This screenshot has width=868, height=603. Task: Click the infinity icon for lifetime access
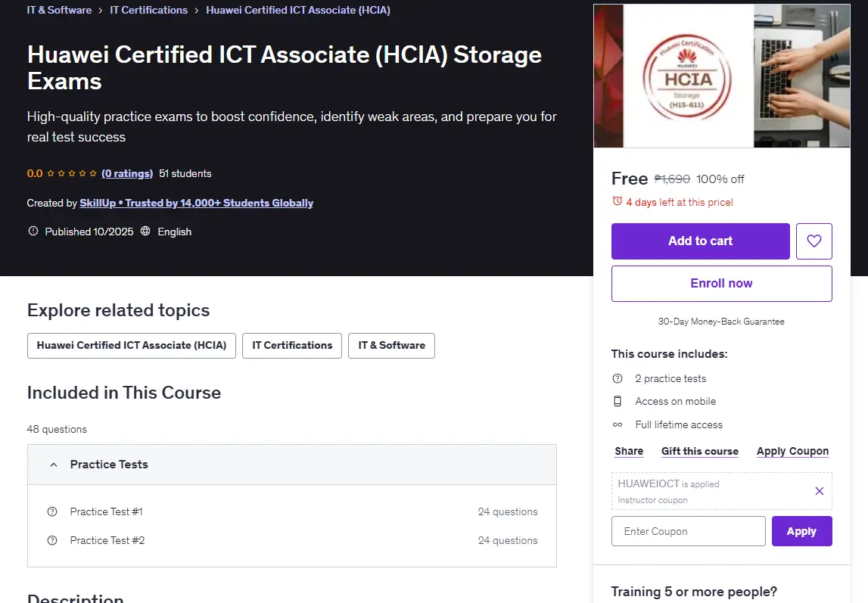(618, 425)
